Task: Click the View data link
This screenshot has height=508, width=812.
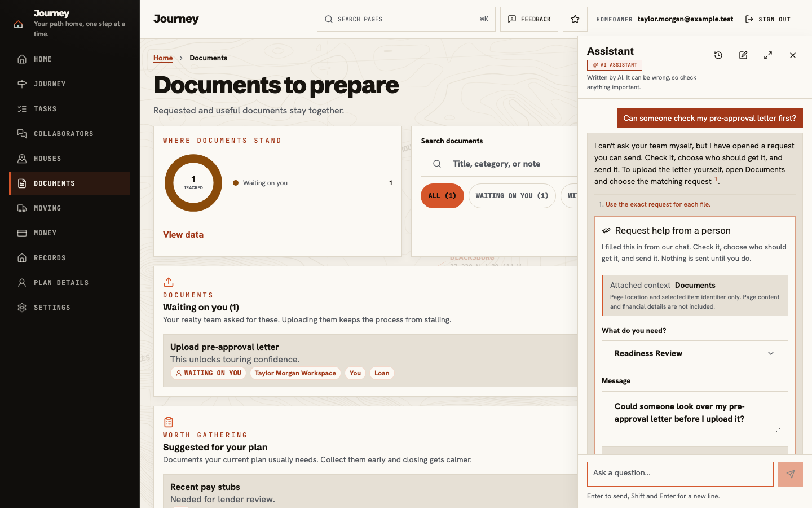Action: (183, 235)
